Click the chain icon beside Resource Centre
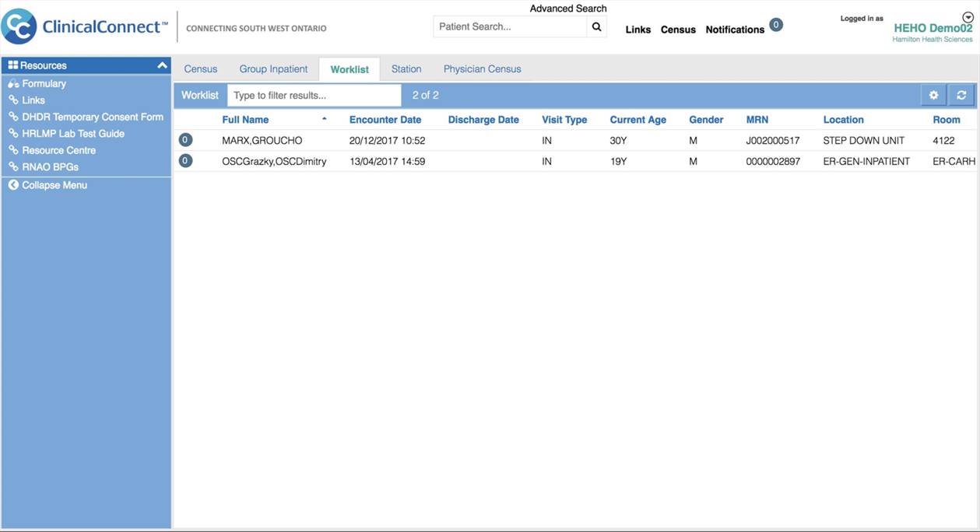Screen dimensions: 980x532 [13, 150]
